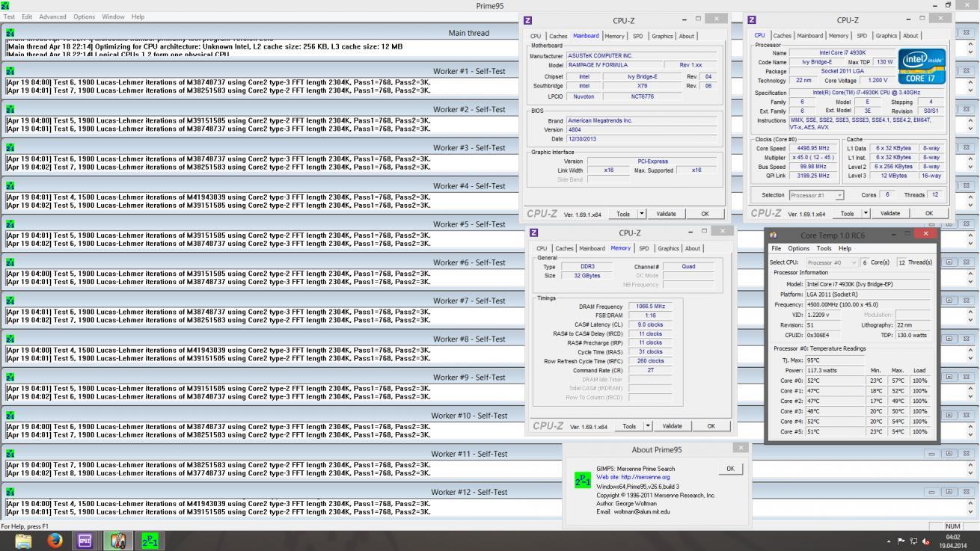Click Validate in CPU-Z Memory window
980x551 pixels.
pos(672,426)
